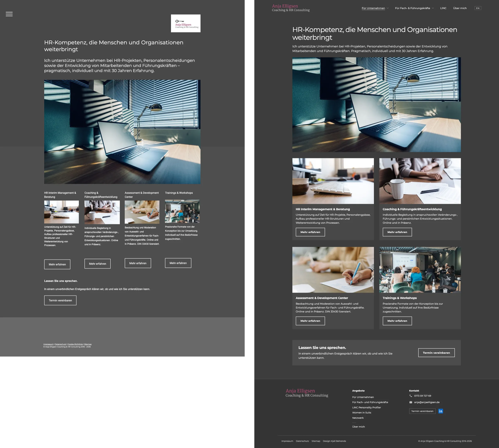Select LINC in the top navigation

pos(443,8)
